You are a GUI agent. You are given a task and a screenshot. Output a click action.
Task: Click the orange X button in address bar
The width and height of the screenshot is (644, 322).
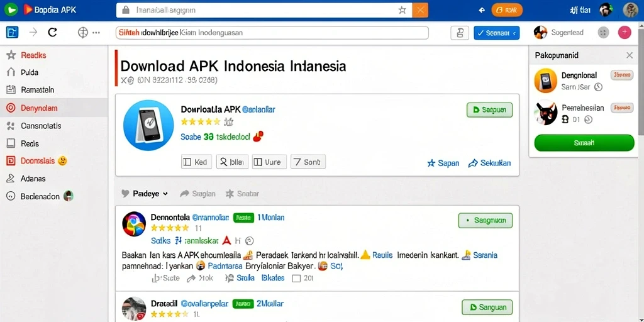click(419, 10)
